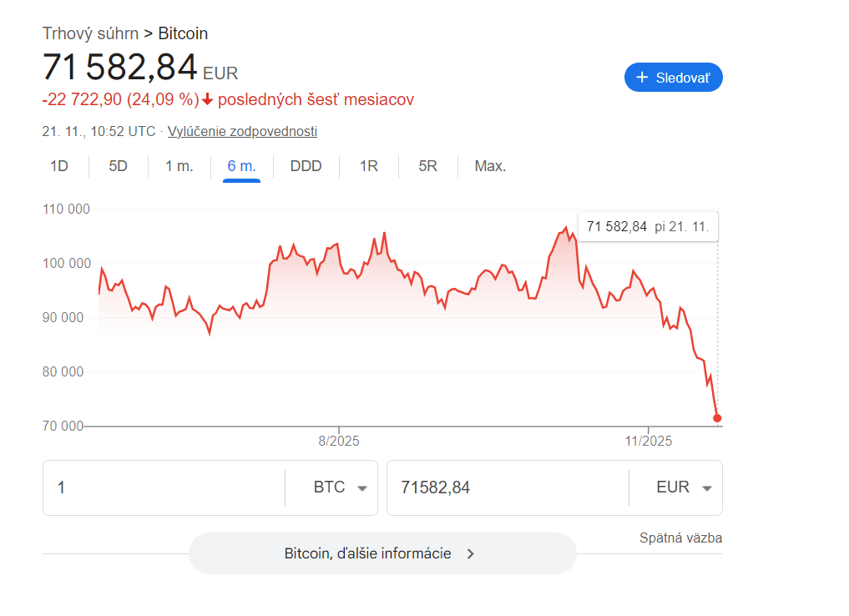Select the 1D time range tab
Image resolution: width=849 pixels, height=616 pixels.
click(x=58, y=166)
